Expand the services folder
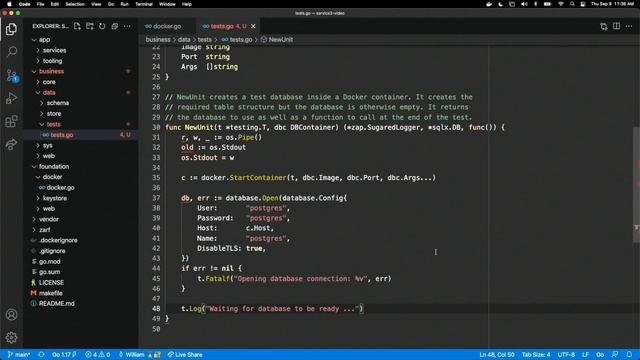This screenshot has height=360, width=640. pyautogui.click(x=81, y=50)
